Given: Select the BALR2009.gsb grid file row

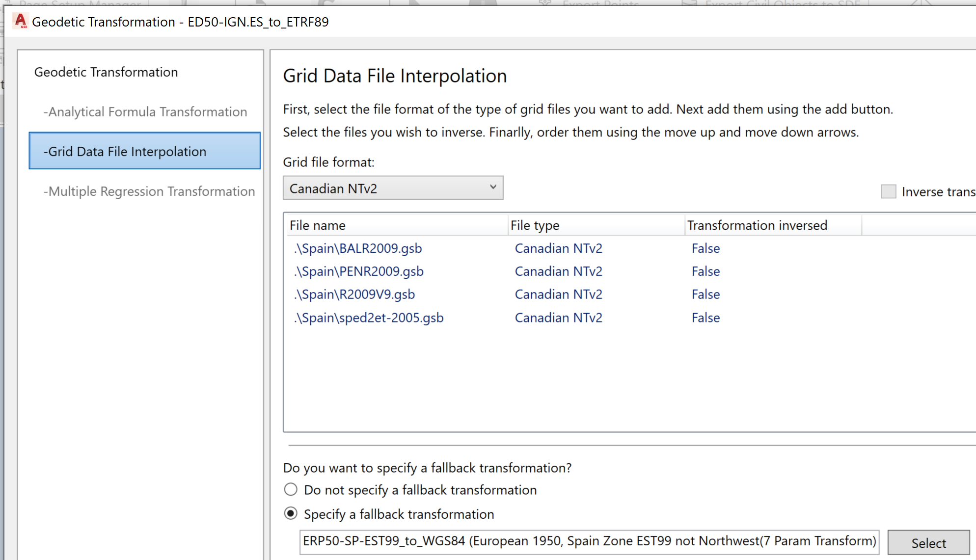Looking at the screenshot, I should coord(357,248).
